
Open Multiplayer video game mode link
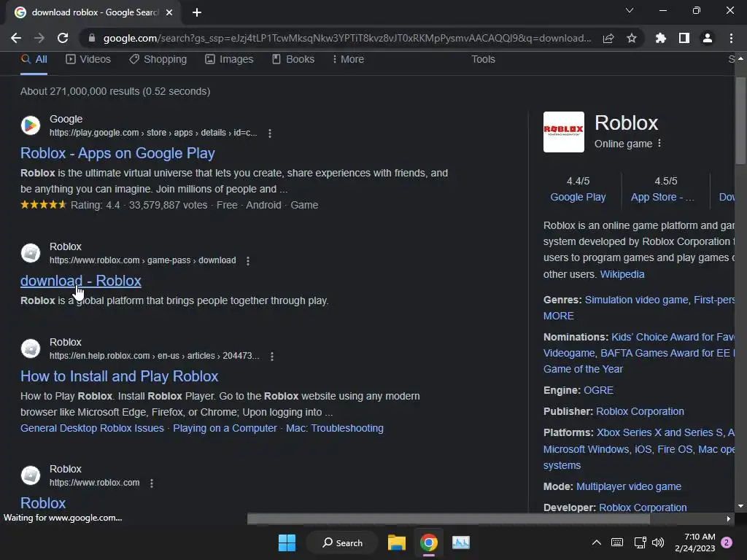click(x=628, y=486)
